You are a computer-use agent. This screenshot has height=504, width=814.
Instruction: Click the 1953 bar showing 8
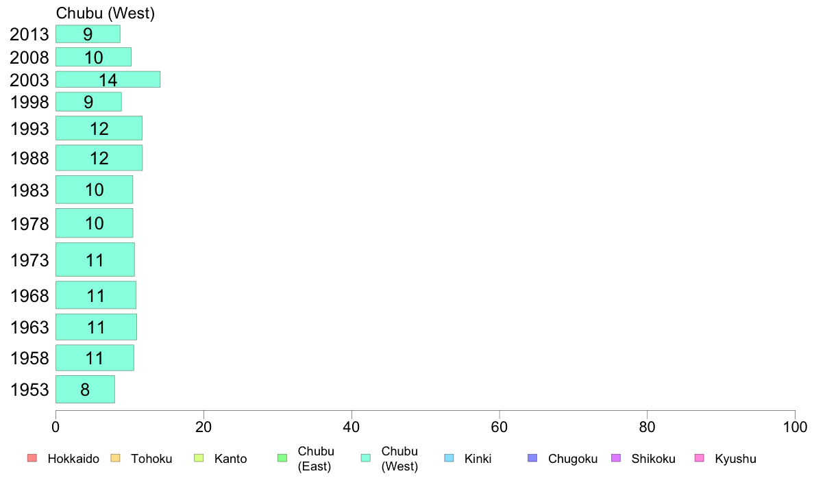tap(85, 389)
